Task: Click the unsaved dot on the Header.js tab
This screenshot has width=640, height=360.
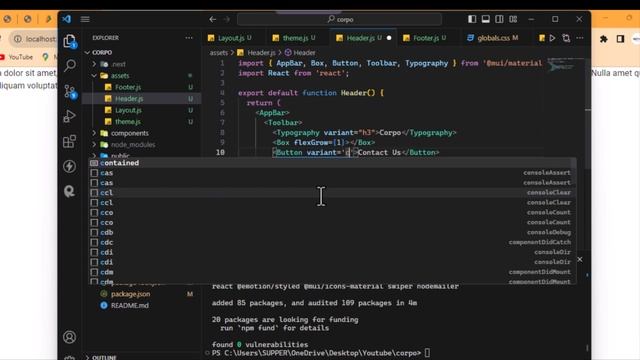Action: coord(389,38)
